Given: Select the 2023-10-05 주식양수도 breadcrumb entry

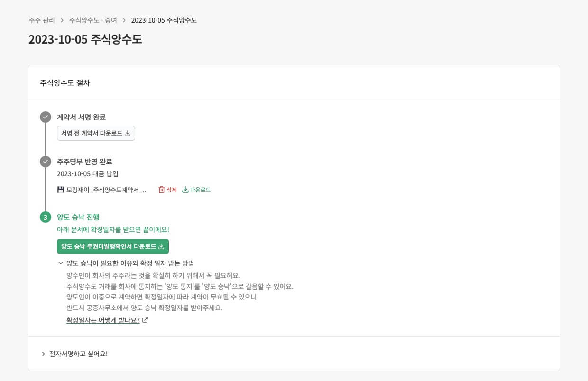Looking at the screenshot, I should 164,20.
